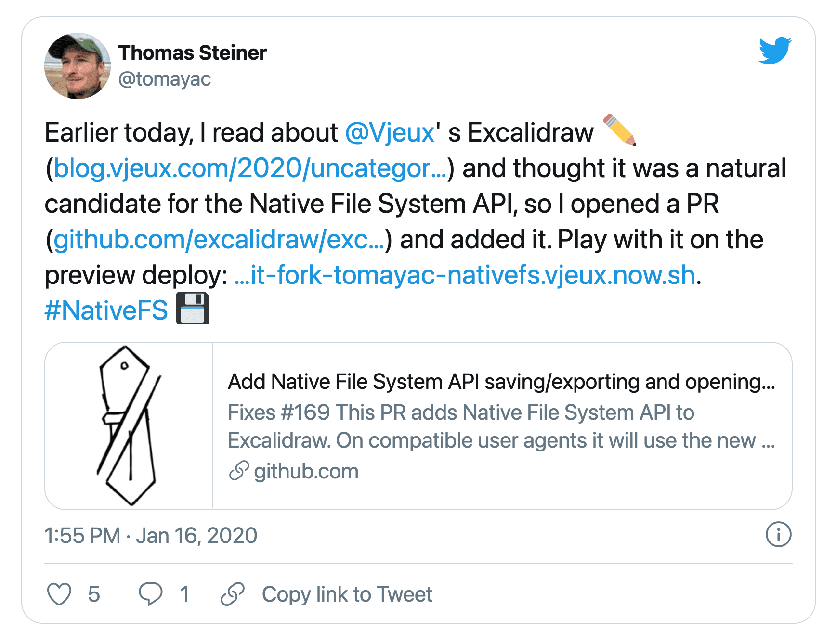Image resolution: width=836 pixels, height=644 pixels.
Task: Open the @Vjeux profile mention
Action: coord(390,132)
